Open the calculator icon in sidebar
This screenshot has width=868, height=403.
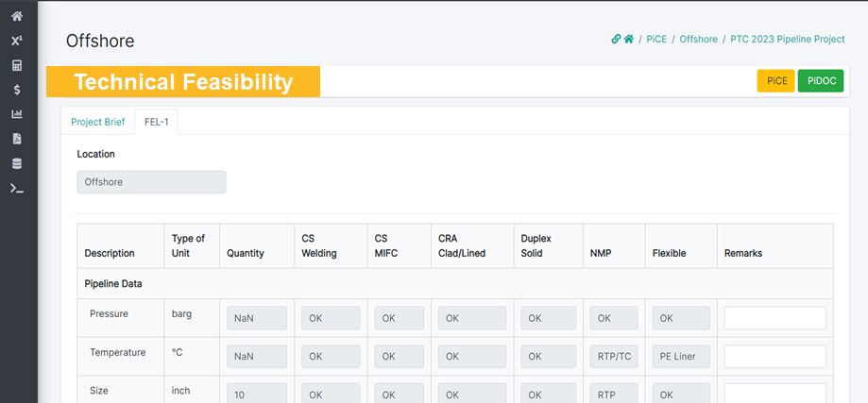click(x=17, y=65)
